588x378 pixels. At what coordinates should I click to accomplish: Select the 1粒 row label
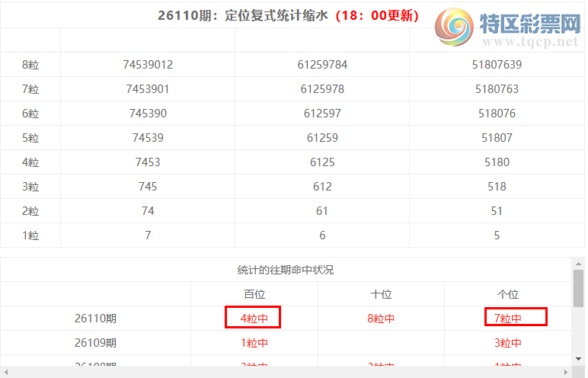(30, 235)
